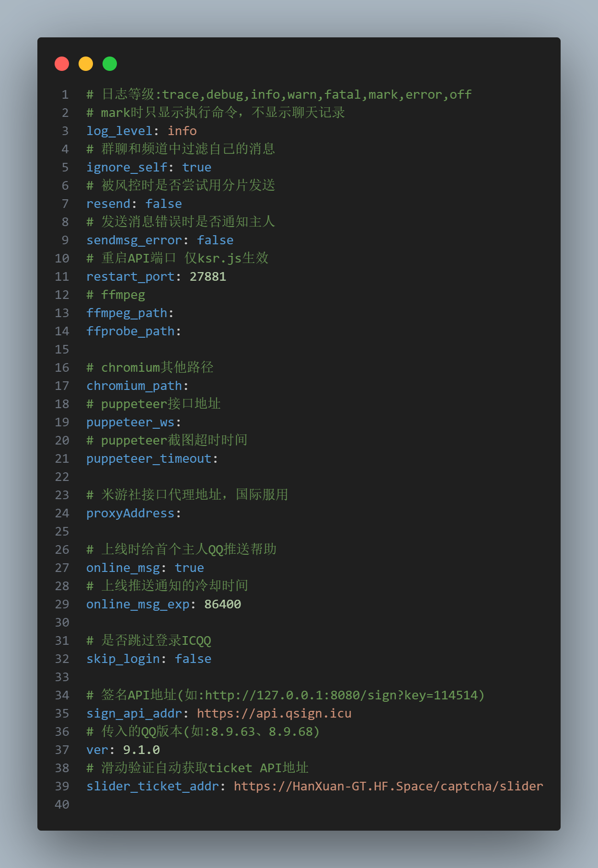Click line number 15 in gutter
Viewport: 598px width, 868px height.
click(x=62, y=349)
